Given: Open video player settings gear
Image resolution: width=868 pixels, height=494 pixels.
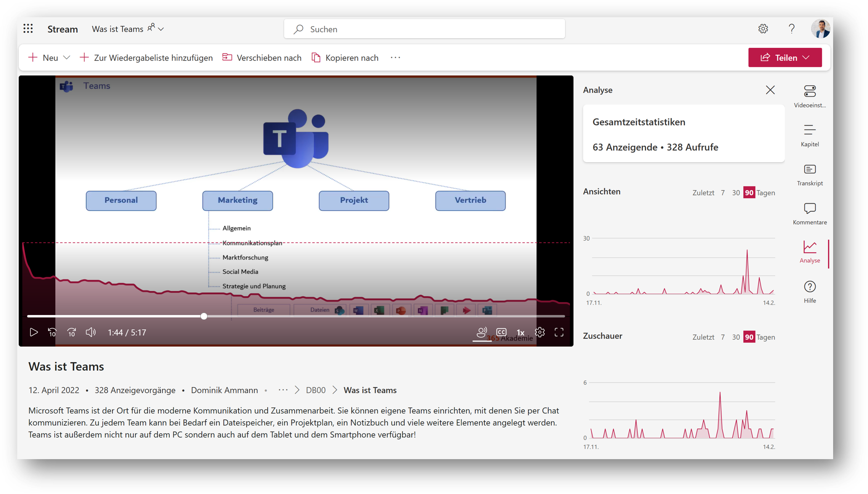Looking at the screenshot, I should 540,332.
